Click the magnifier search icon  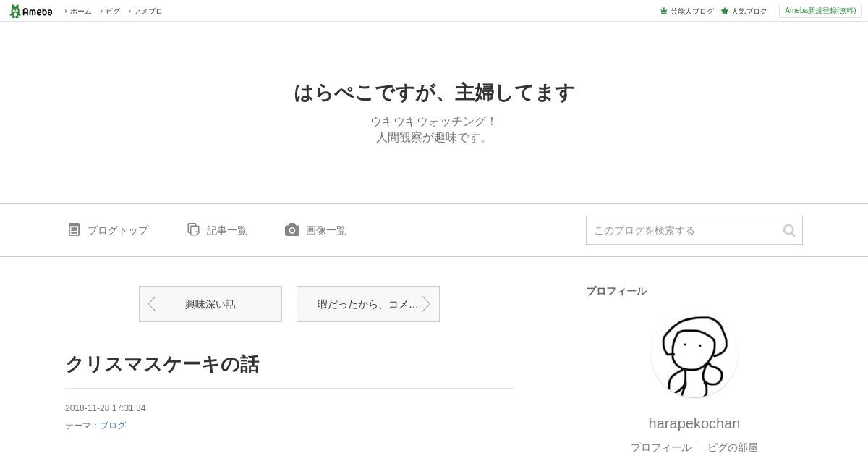tap(789, 230)
